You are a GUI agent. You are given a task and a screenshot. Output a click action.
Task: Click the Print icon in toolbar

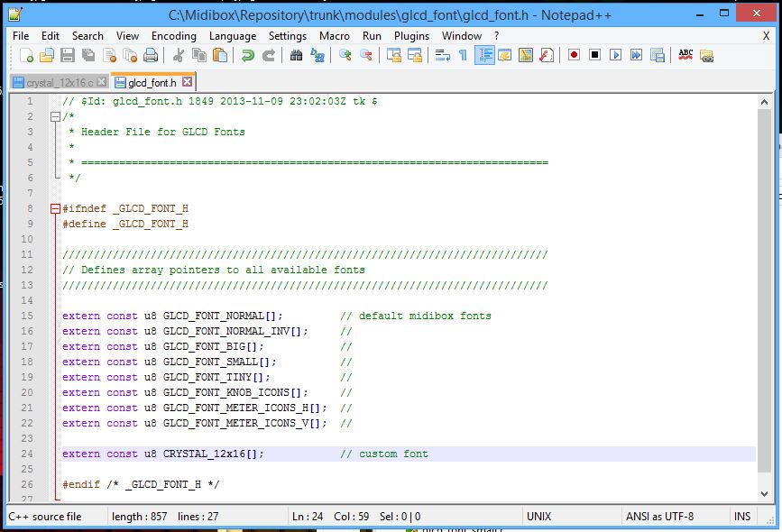coord(150,56)
